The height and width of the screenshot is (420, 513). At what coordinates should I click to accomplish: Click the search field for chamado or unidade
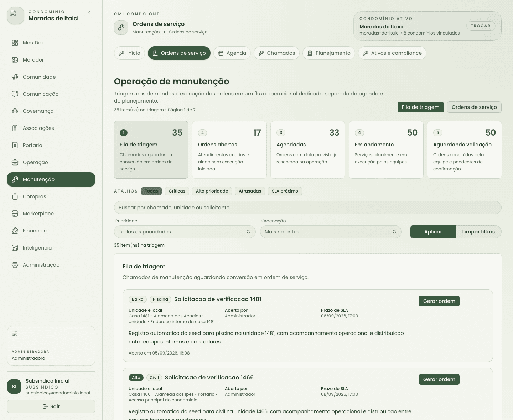click(308, 208)
